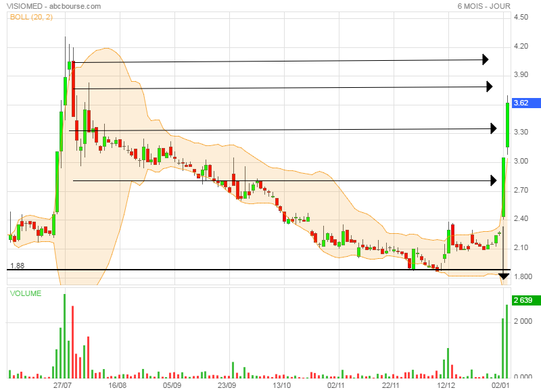Click the 13/10 date label
Viewport: 541px width, 392px height.
click(x=281, y=385)
